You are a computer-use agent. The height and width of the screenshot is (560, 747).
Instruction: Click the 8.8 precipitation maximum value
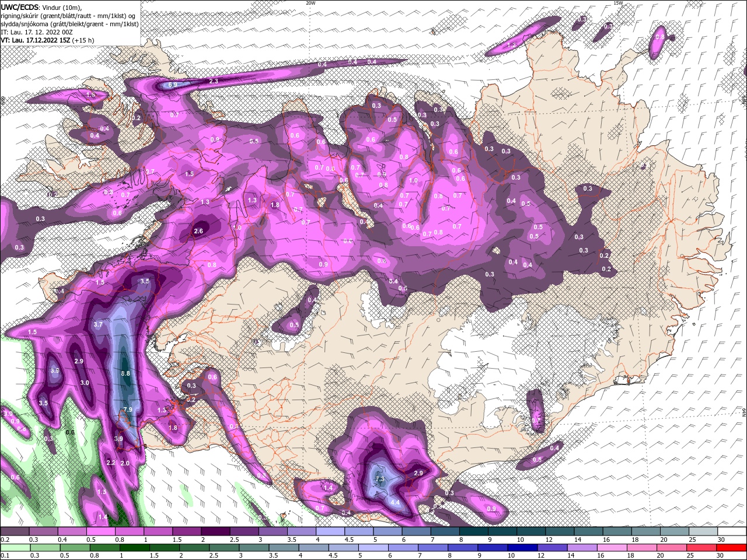pyautogui.click(x=125, y=373)
